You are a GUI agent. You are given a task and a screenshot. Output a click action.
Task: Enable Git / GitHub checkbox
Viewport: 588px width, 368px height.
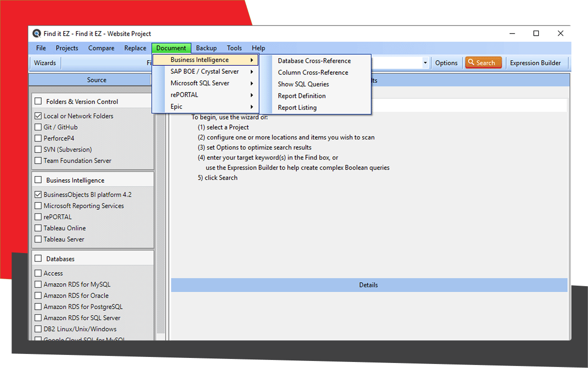tap(38, 127)
